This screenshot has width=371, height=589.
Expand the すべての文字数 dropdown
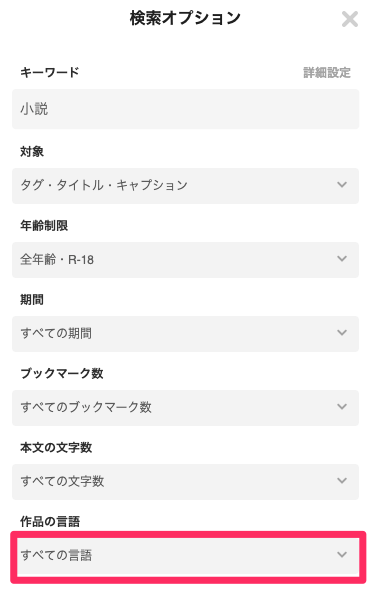tap(186, 482)
